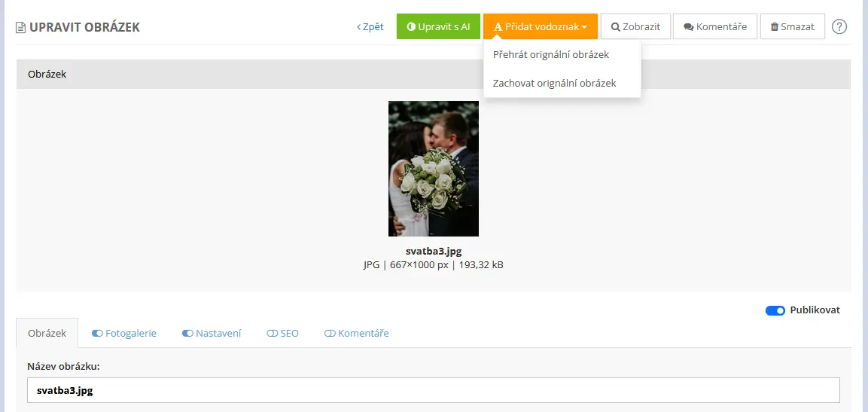Toggle the Publikovat switch off
The width and height of the screenshot is (868, 412).
(775, 310)
